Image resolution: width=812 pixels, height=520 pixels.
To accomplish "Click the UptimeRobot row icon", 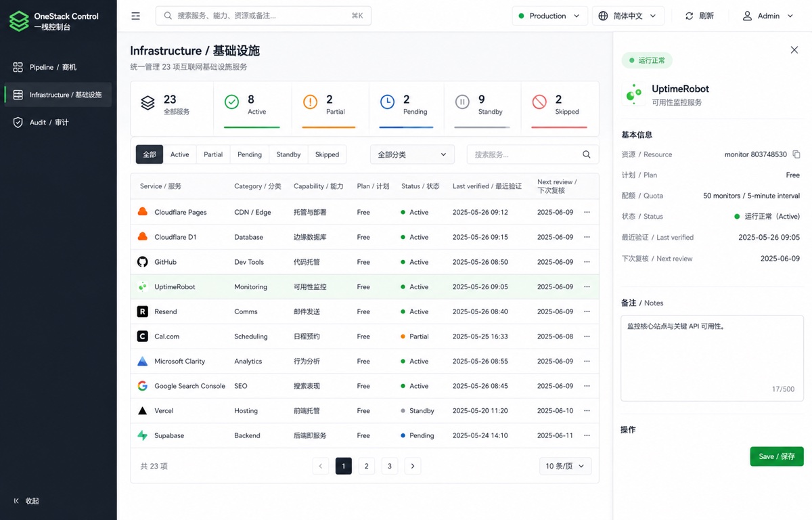I will pyautogui.click(x=143, y=286).
